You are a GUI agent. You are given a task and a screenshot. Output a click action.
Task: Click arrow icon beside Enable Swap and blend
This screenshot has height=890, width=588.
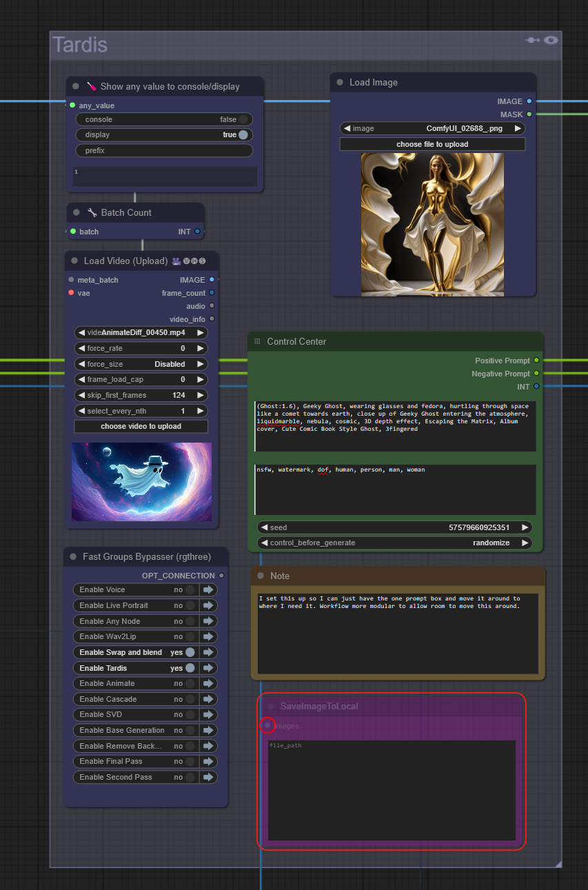[x=208, y=652]
